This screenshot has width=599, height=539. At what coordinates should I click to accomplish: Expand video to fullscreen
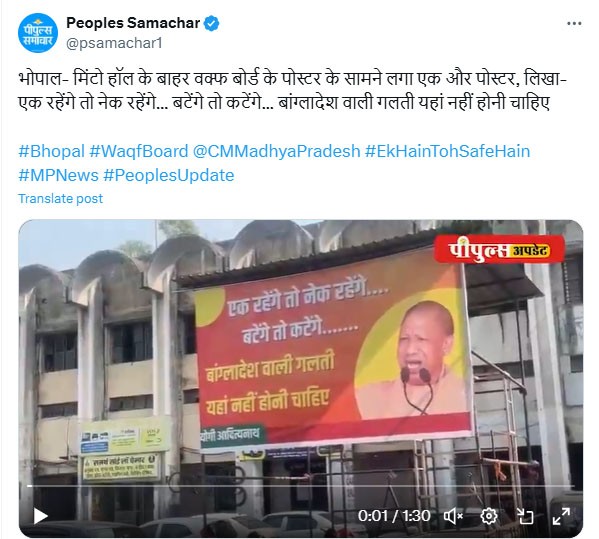(x=561, y=516)
